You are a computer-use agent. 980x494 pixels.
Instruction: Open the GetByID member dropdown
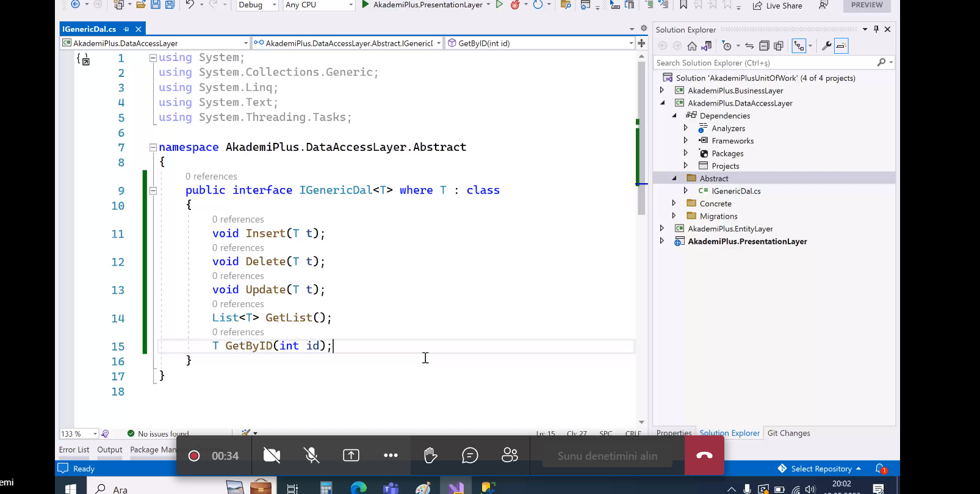(541, 43)
